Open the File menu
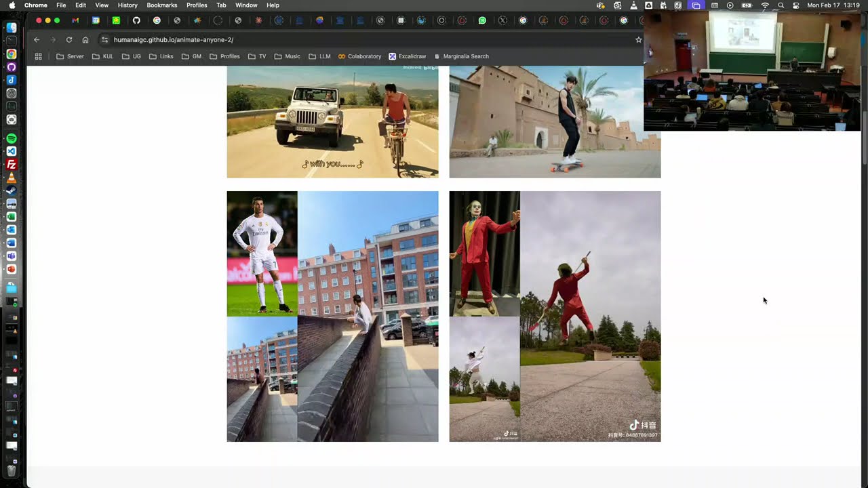 (61, 5)
